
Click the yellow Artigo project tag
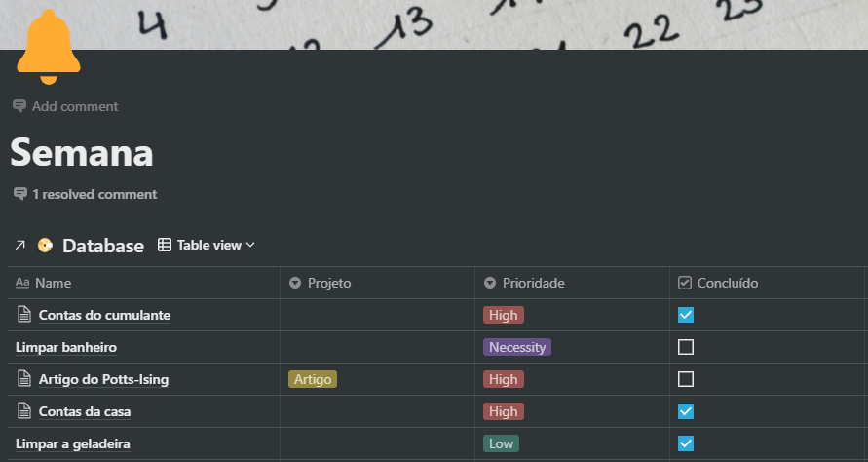click(313, 379)
